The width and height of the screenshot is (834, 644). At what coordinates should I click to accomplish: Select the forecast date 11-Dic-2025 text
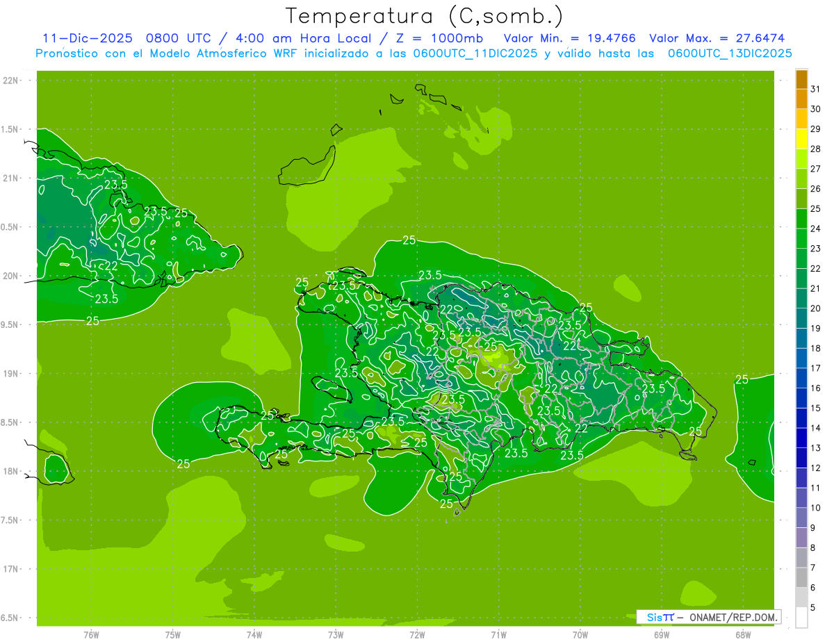tap(87, 38)
